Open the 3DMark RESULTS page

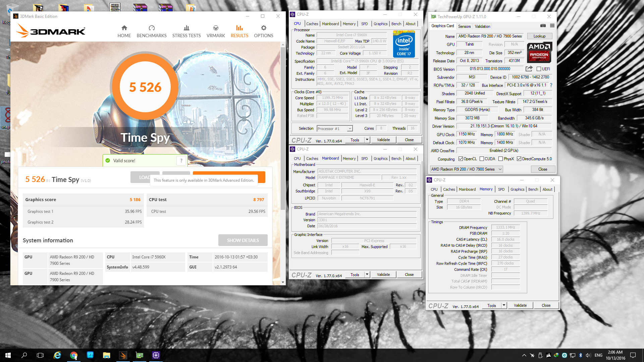239,32
